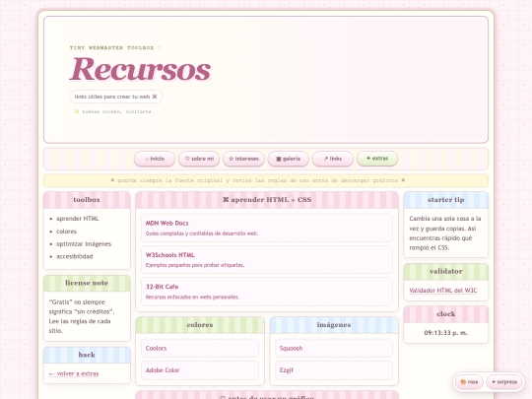This screenshot has width=532, height=399.
Task: Follow the Validador HTML del W3C link
Action: coord(442,291)
